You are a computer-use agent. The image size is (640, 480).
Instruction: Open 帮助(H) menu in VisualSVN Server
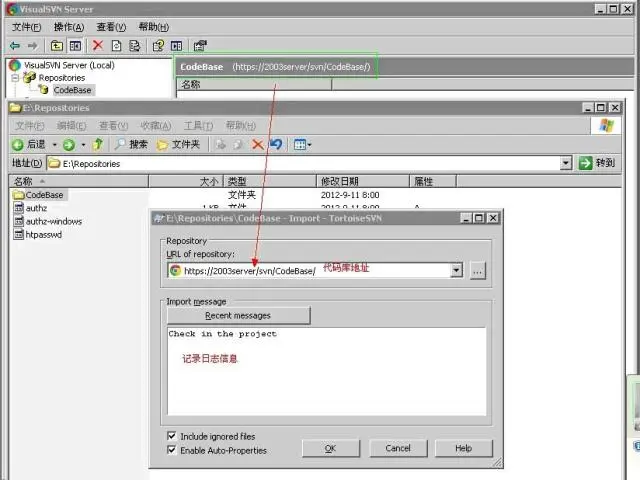click(153, 27)
